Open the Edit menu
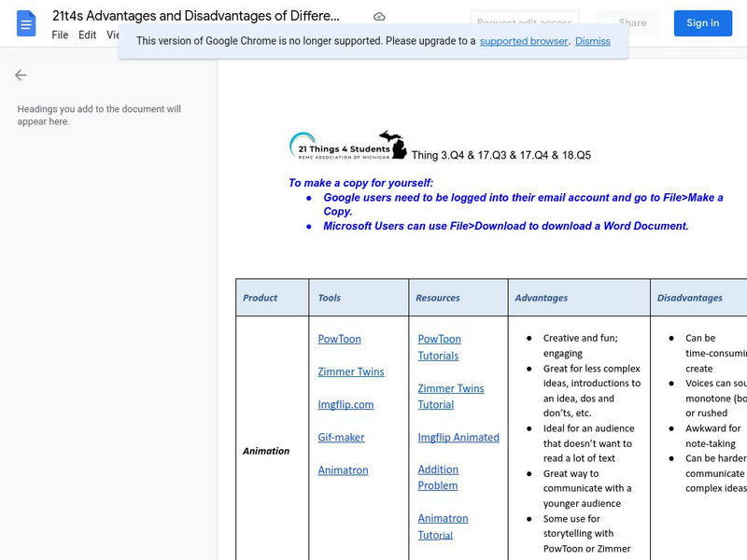Screen dimensions: 747x560 coord(87,35)
